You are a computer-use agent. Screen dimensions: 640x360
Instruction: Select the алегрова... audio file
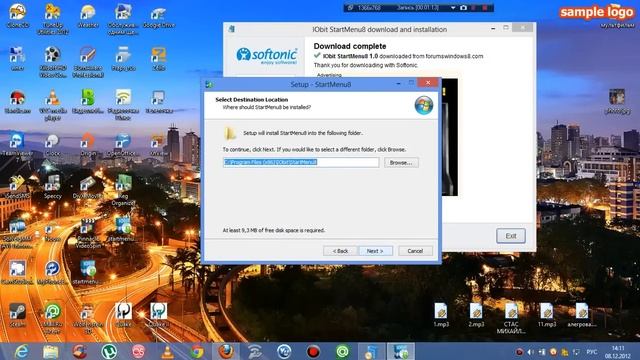(582, 314)
